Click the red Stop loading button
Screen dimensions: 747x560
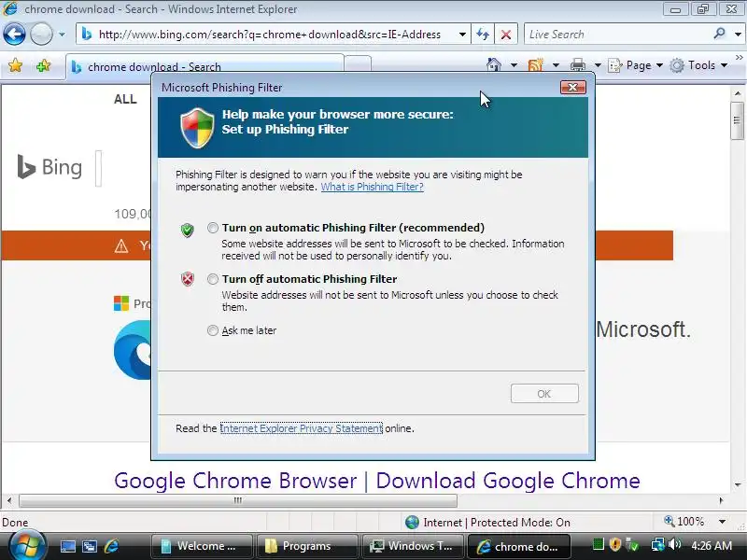(506, 35)
